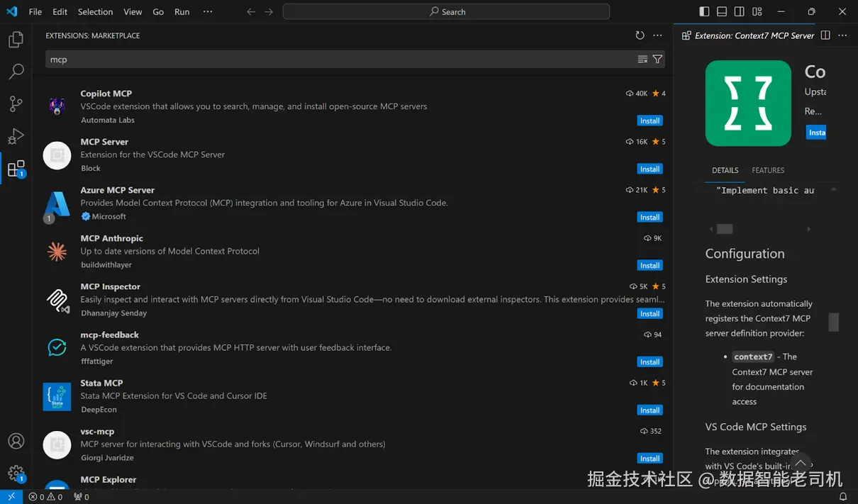This screenshot has height=504, width=858.
Task: Toggle secondary side bar layout icon
Action: click(x=740, y=11)
